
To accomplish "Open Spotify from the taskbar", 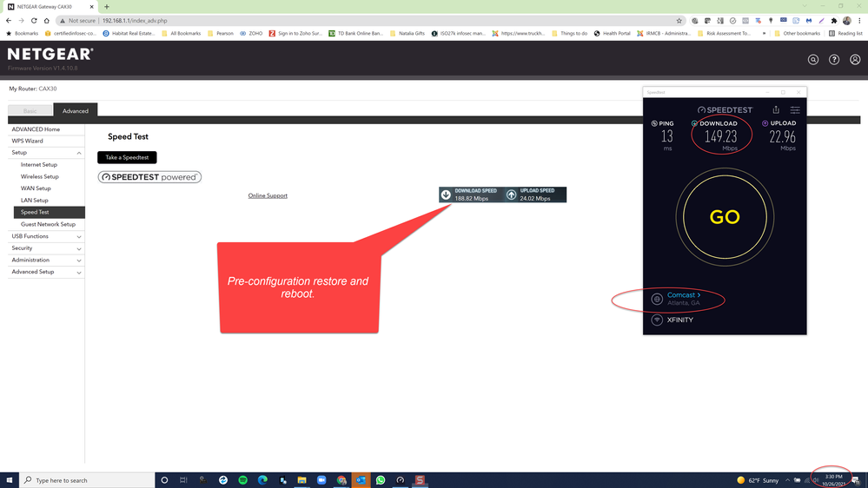I will (242, 480).
